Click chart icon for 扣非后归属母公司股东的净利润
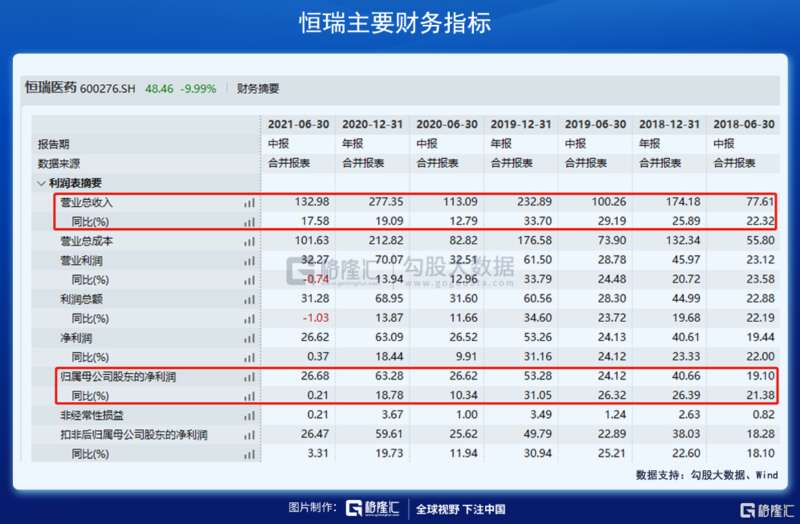The width and height of the screenshot is (800, 524). click(x=247, y=435)
